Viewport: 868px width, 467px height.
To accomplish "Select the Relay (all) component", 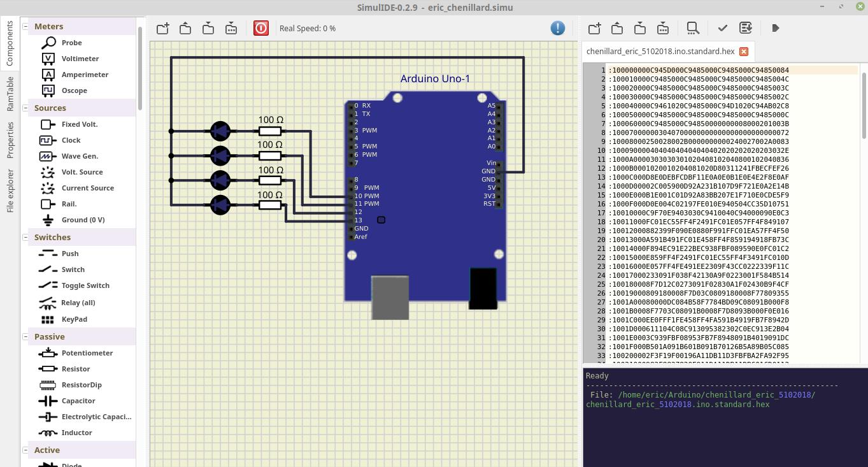I will point(78,303).
